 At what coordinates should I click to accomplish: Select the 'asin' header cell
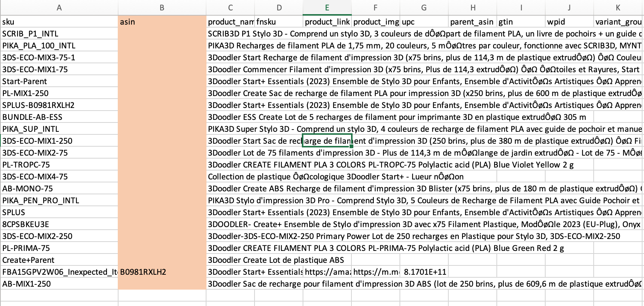click(x=162, y=22)
